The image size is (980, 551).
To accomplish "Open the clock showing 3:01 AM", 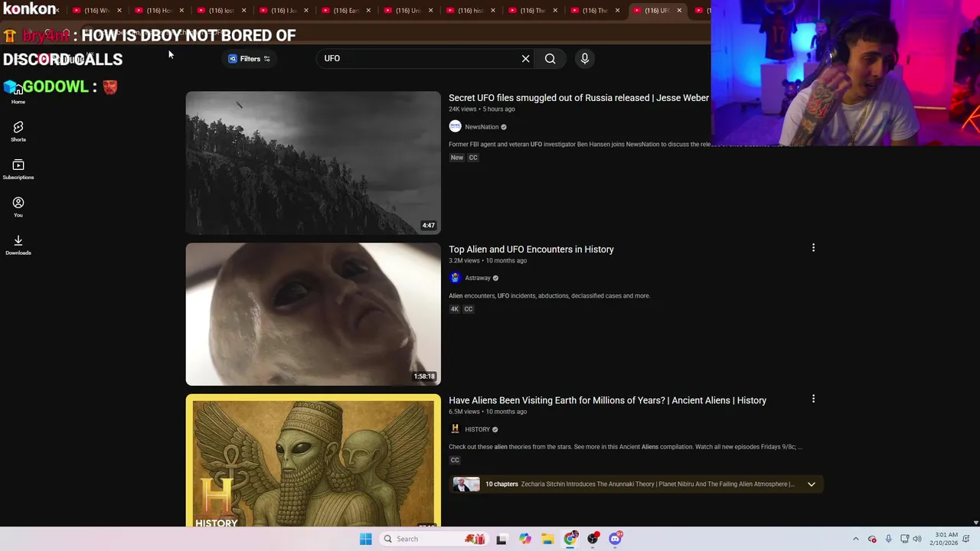I will click(x=946, y=539).
